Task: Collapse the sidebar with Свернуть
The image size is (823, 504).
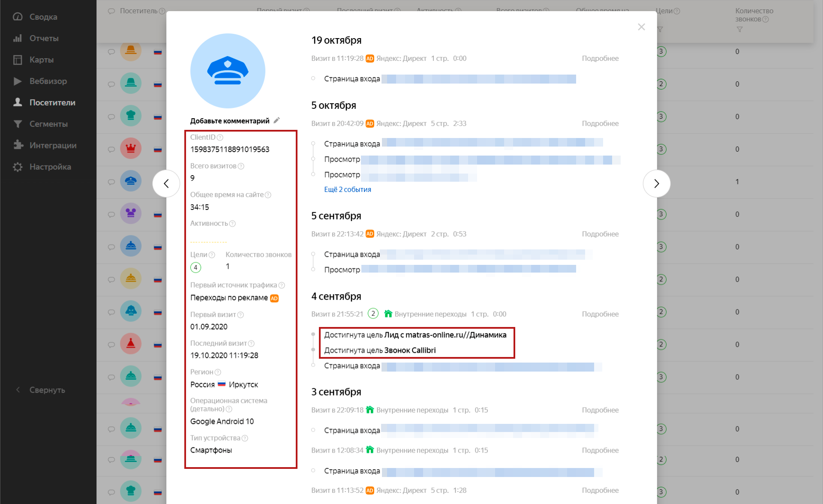Action: tap(47, 390)
